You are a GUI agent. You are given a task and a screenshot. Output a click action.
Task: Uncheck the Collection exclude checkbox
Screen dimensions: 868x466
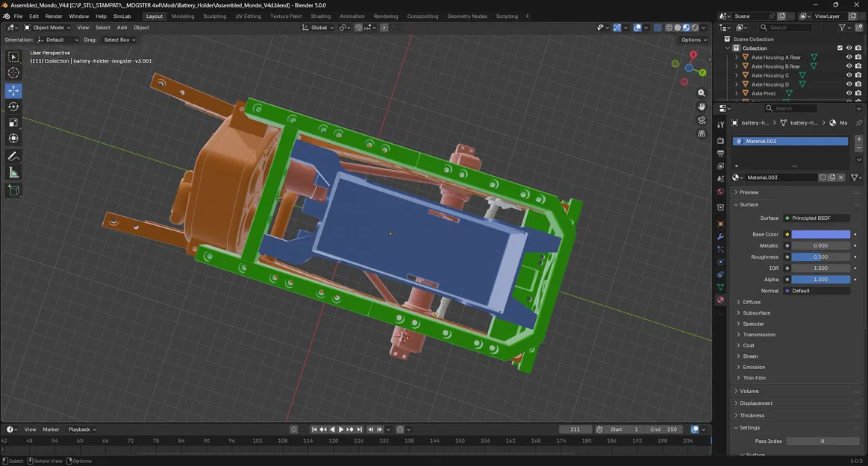(x=839, y=48)
